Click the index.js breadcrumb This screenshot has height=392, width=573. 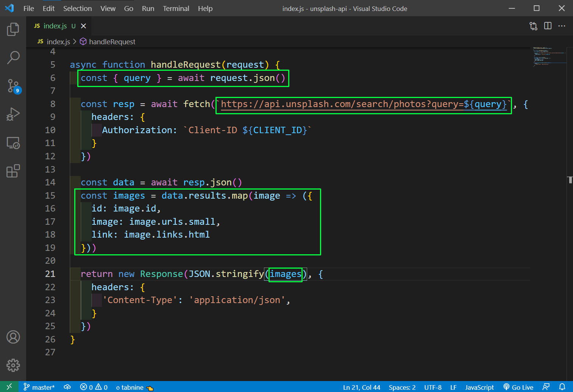click(54, 42)
